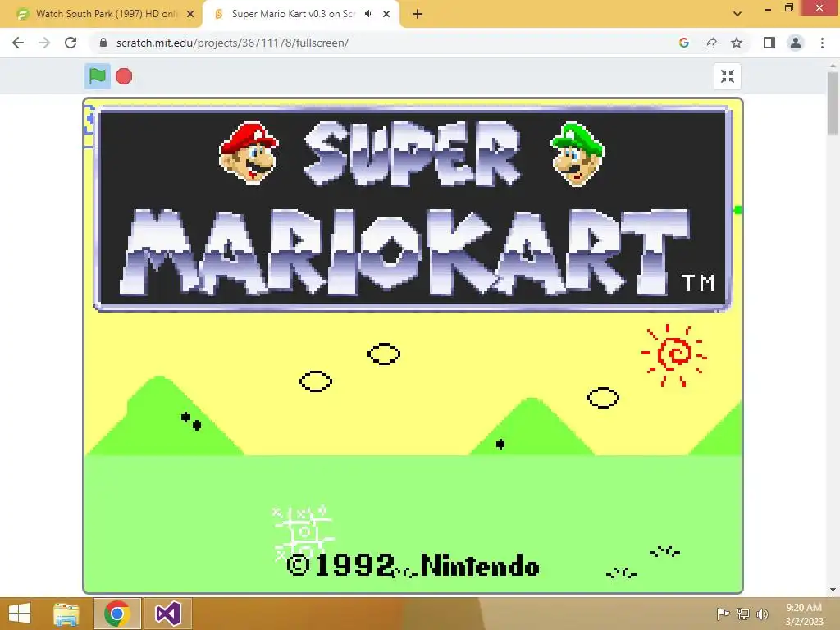
Task: Click the Chrome icon in the taskbar
Action: 117,614
